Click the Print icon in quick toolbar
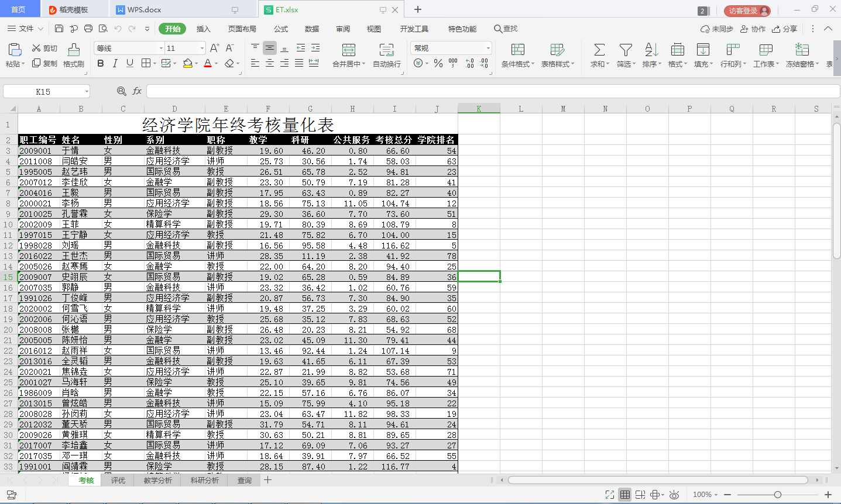The height and width of the screenshot is (504, 841). click(88, 29)
